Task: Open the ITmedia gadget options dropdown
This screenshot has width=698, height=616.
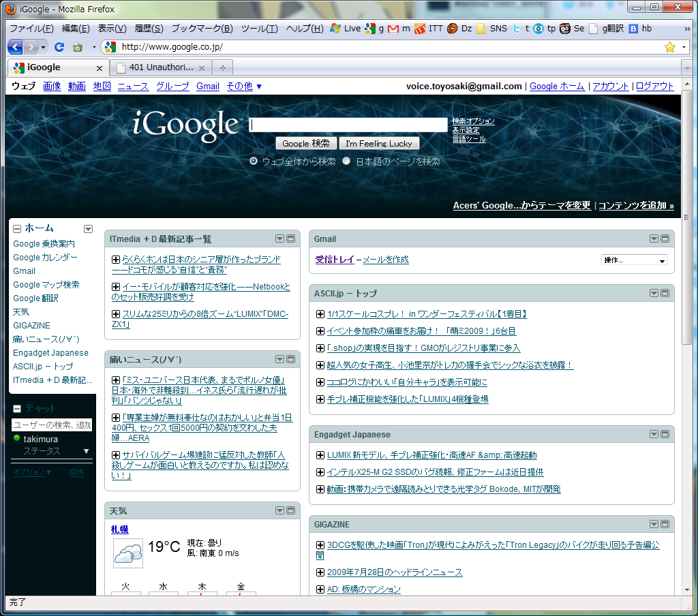Action: click(279, 238)
